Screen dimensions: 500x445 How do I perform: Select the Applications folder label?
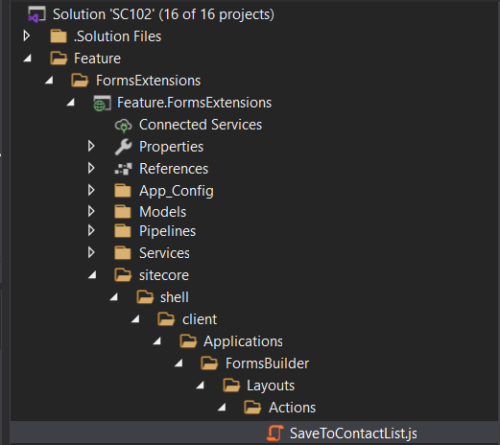pos(243,341)
